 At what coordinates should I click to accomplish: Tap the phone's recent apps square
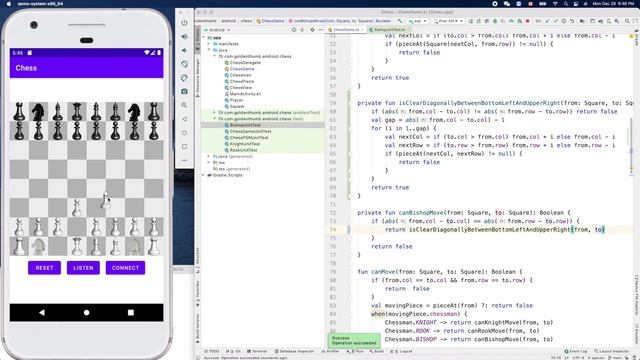(131, 313)
